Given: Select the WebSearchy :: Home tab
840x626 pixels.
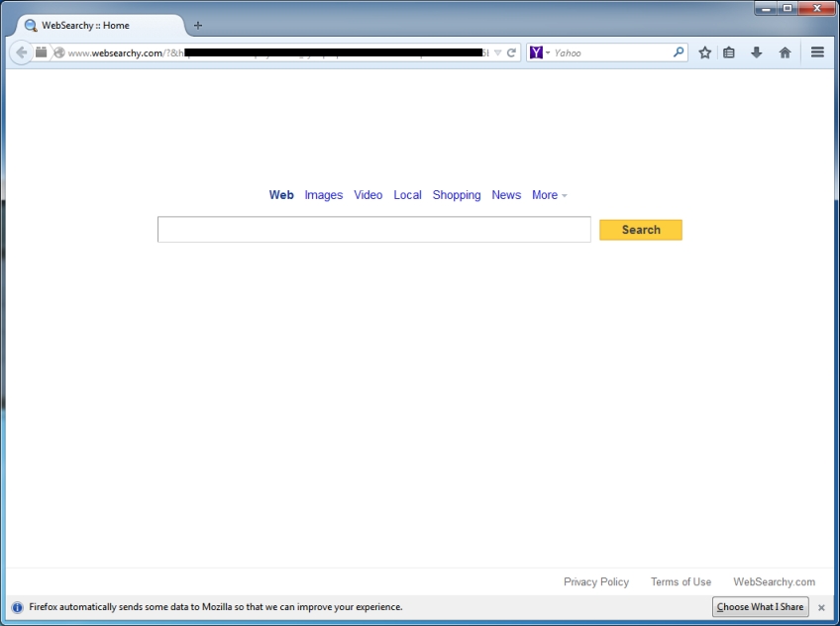Looking at the screenshot, I should coord(100,25).
